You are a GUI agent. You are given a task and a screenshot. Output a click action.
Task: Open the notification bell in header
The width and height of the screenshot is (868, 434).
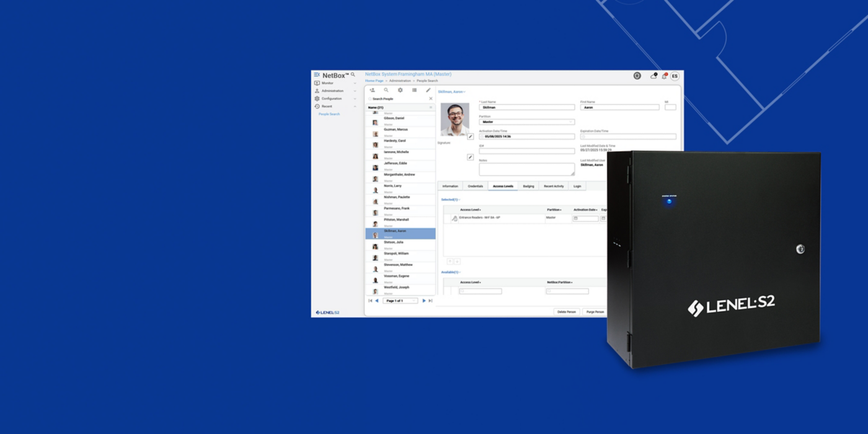click(664, 76)
